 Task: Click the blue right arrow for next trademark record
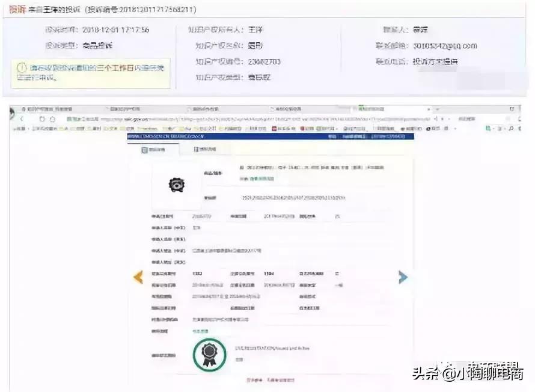(x=403, y=277)
